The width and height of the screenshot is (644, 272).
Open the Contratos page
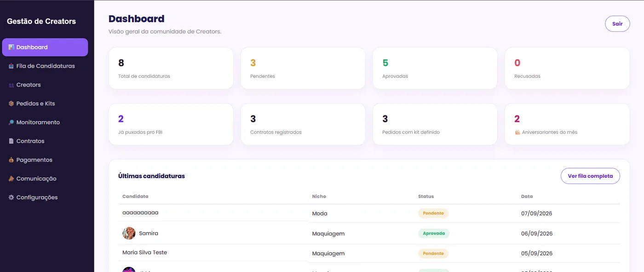45,141
